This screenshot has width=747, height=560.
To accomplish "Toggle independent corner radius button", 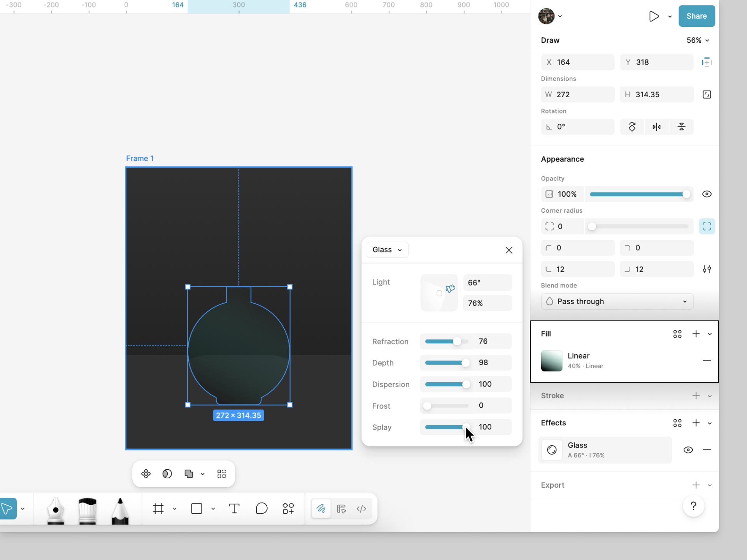I will [707, 226].
